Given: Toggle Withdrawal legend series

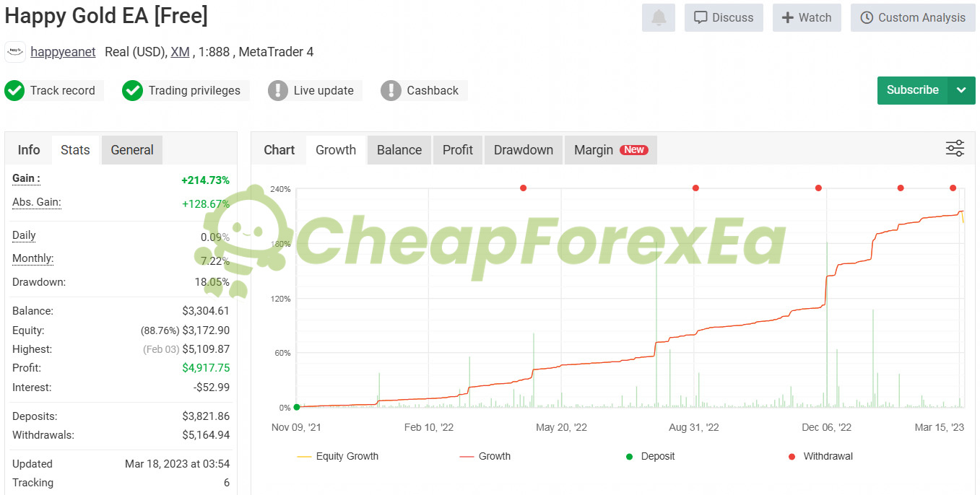Looking at the screenshot, I should click(820, 456).
